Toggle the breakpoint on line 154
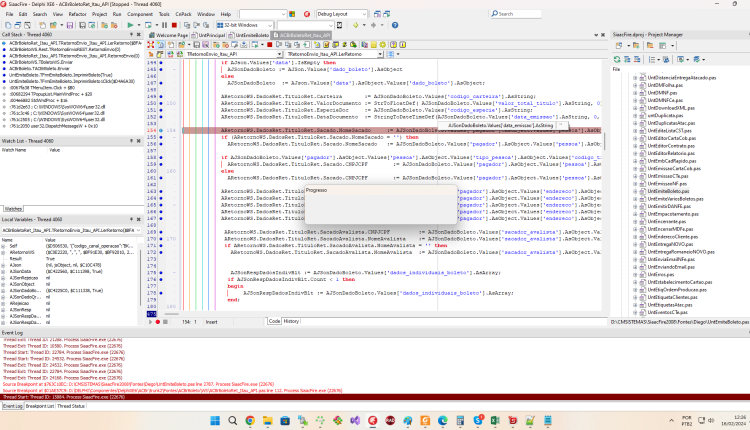Image resolution: width=750 pixels, height=430 pixels. (x=161, y=130)
